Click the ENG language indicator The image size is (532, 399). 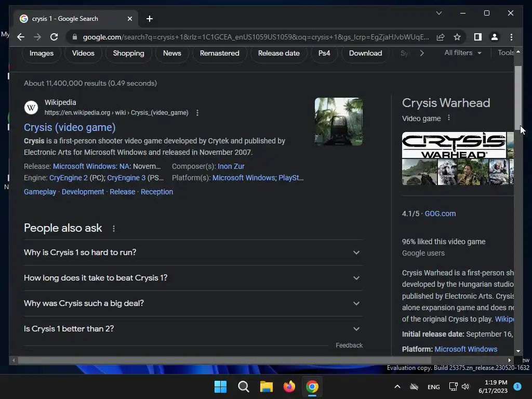pyautogui.click(x=434, y=387)
